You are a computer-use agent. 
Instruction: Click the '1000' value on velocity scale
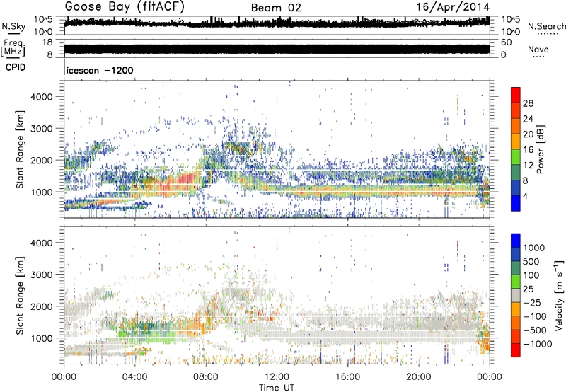point(533,248)
